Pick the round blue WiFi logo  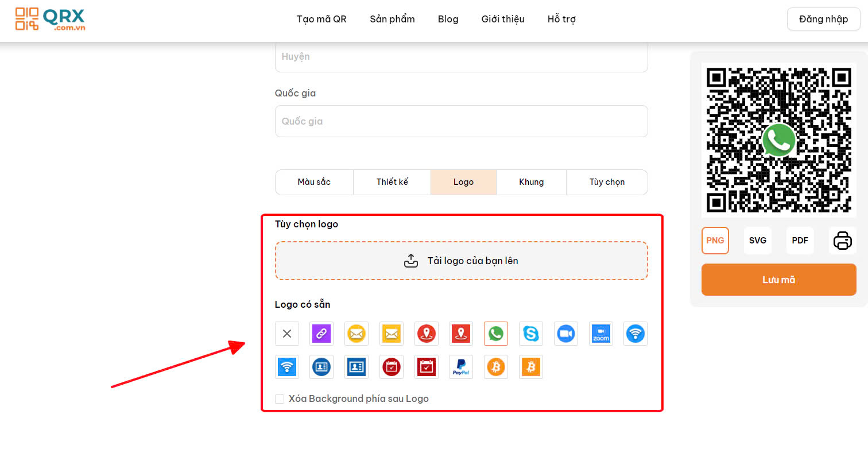tap(635, 334)
